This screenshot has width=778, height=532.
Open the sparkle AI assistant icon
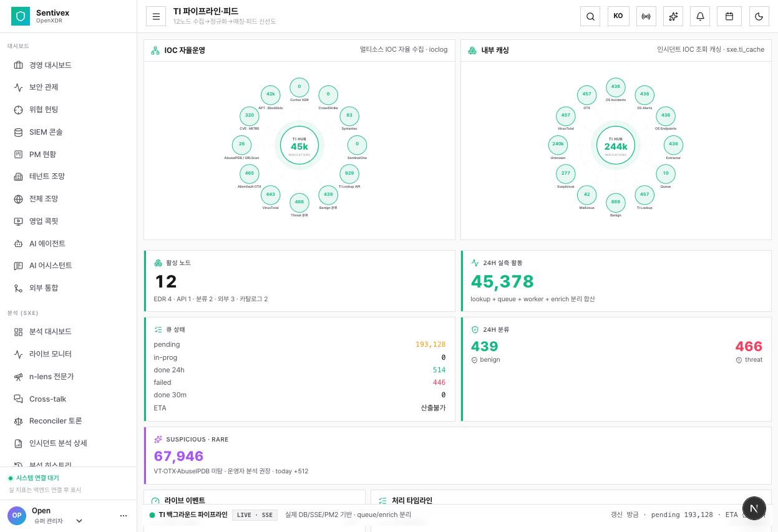[x=673, y=16]
